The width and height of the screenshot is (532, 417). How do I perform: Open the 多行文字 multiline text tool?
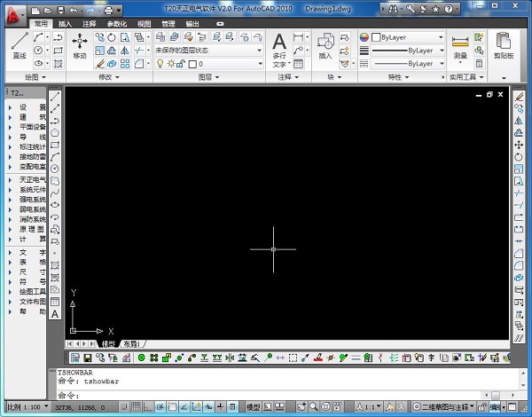tap(279, 51)
